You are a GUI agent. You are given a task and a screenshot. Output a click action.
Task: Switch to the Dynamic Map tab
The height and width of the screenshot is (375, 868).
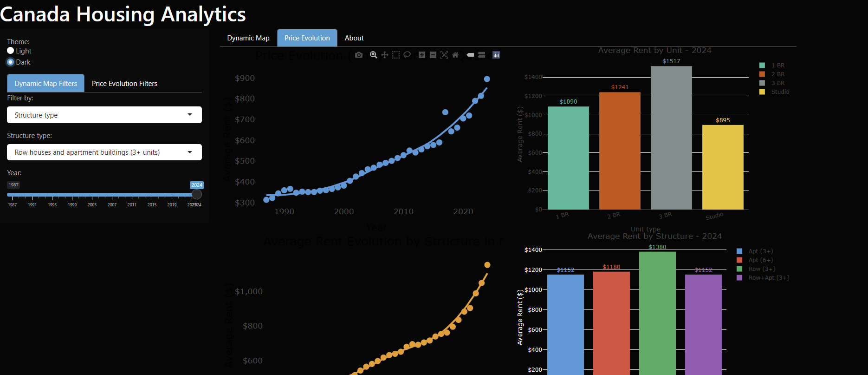click(x=248, y=38)
